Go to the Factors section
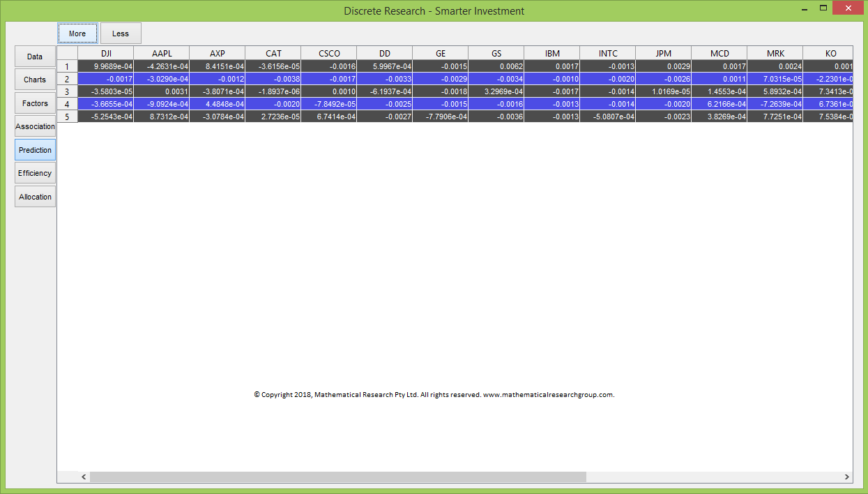Image resolution: width=868 pixels, height=494 pixels. 35,103
